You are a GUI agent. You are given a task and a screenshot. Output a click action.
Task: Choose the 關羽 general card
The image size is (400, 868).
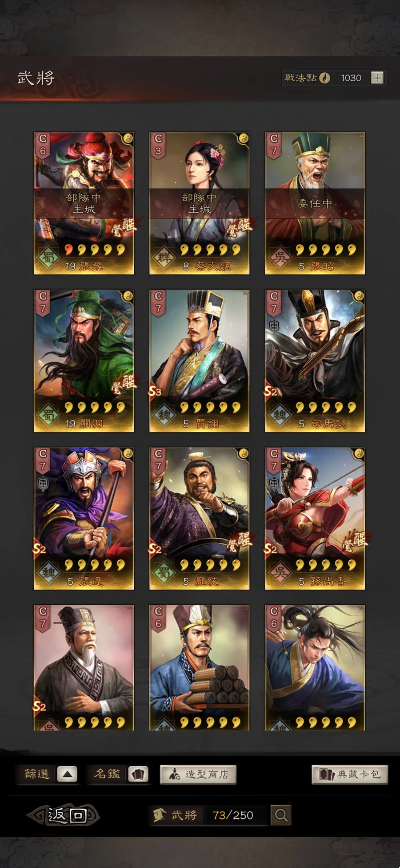pyautogui.click(x=84, y=361)
